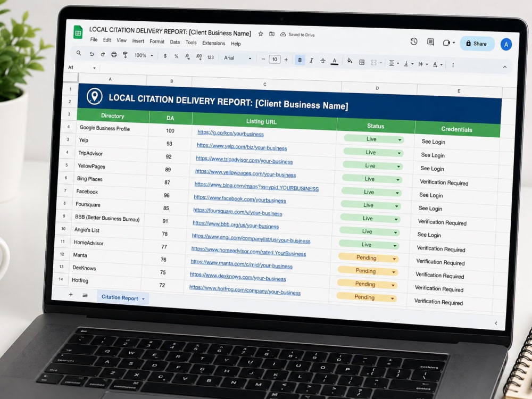Open the Data menu
The height and width of the screenshot is (399, 532).
click(x=174, y=42)
